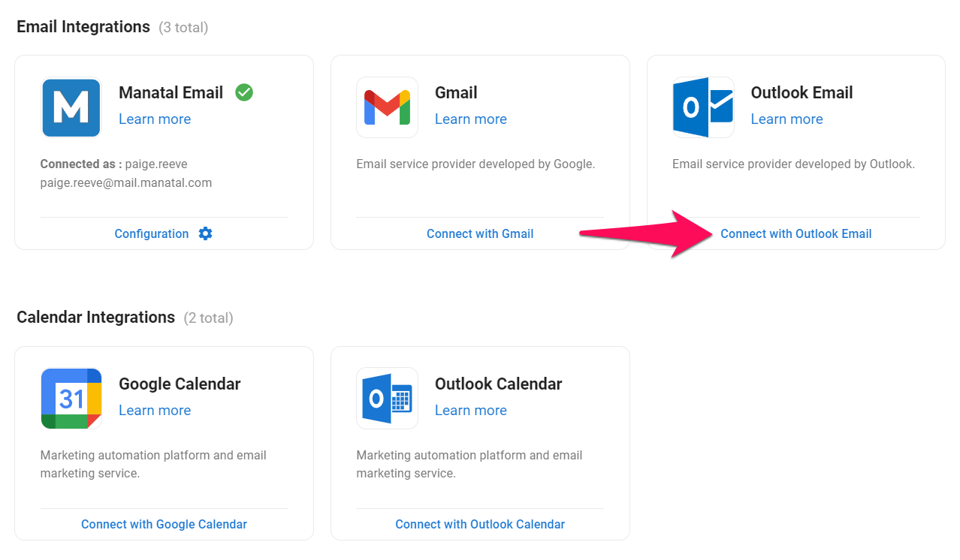
Task: Connect with Outlook Email
Action: [x=795, y=233]
